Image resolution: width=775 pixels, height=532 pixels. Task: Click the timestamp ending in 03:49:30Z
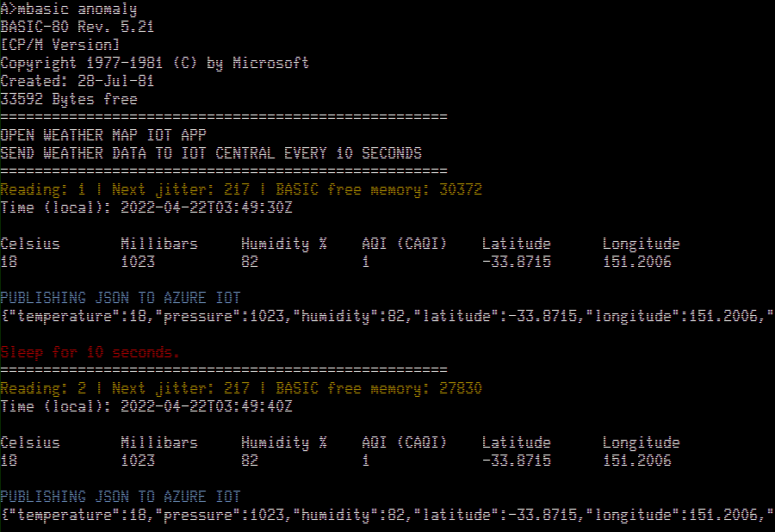tap(207, 207)
